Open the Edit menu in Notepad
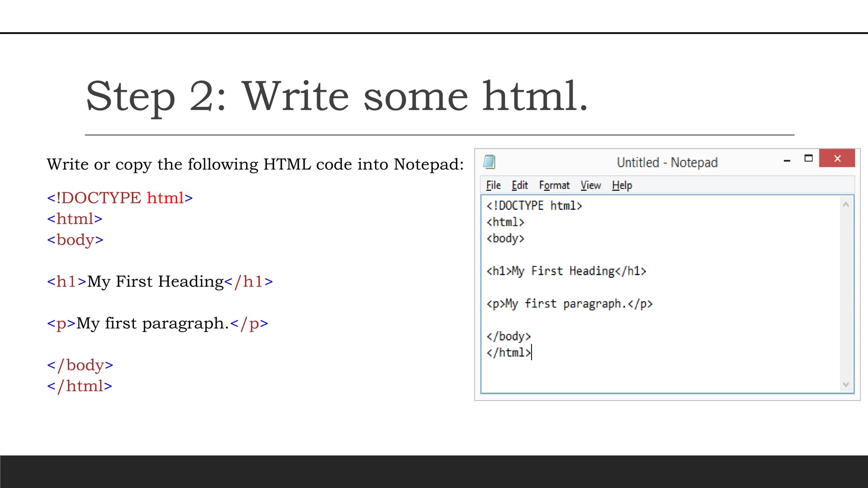 pos(520,186)
